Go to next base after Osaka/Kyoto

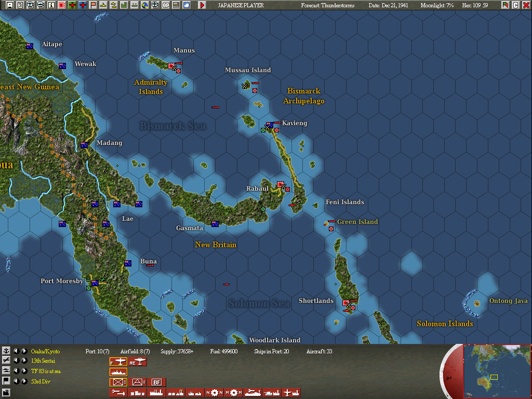point(24,351)
